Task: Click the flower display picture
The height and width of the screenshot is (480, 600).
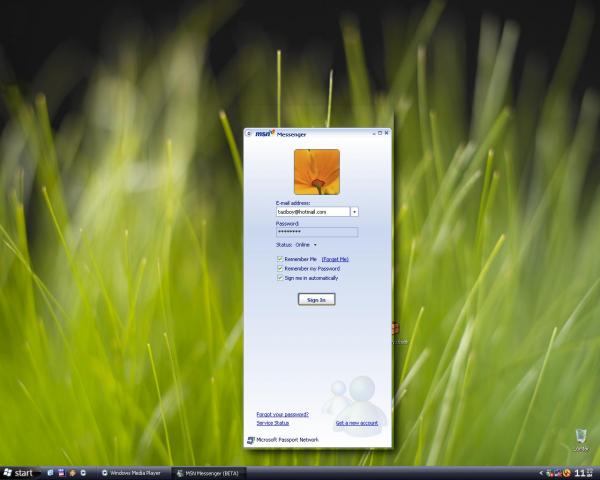Action: (316, 171)
